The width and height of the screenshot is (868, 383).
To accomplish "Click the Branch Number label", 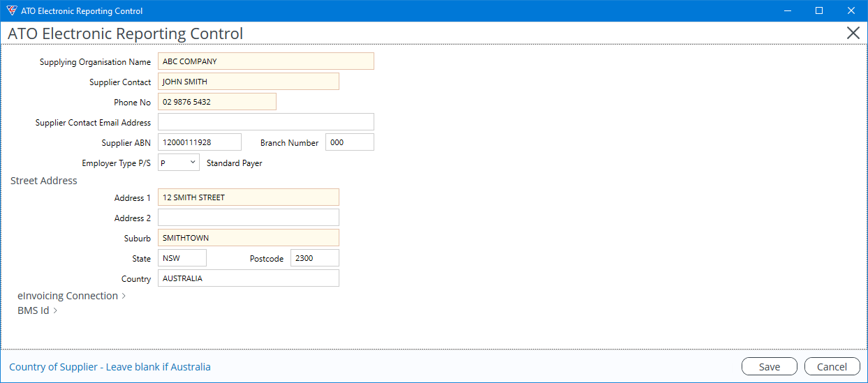I will point(289,143).
